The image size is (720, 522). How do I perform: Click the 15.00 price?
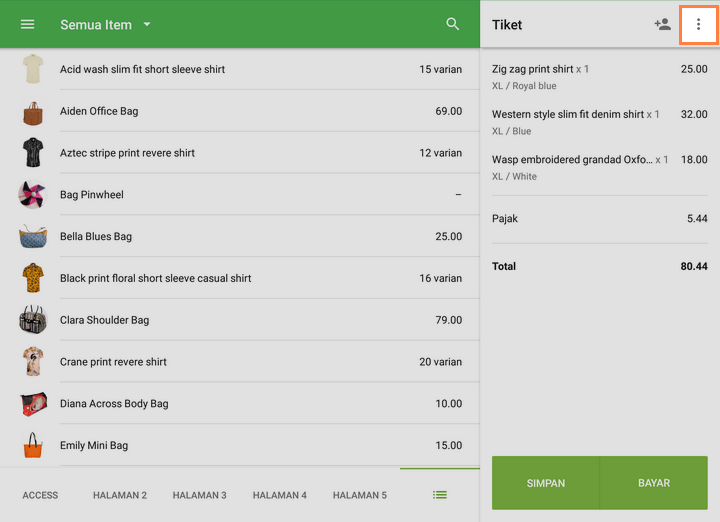click(449, 445)
